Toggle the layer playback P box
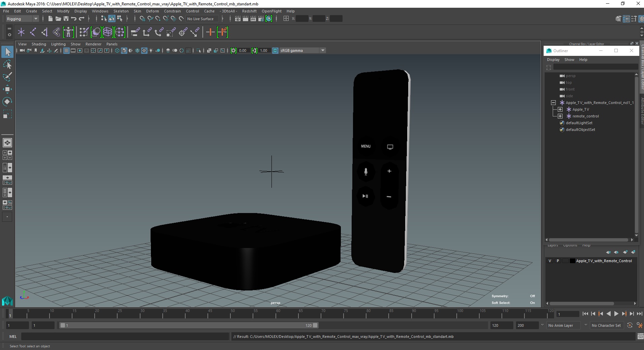 [x=558, y=261]
